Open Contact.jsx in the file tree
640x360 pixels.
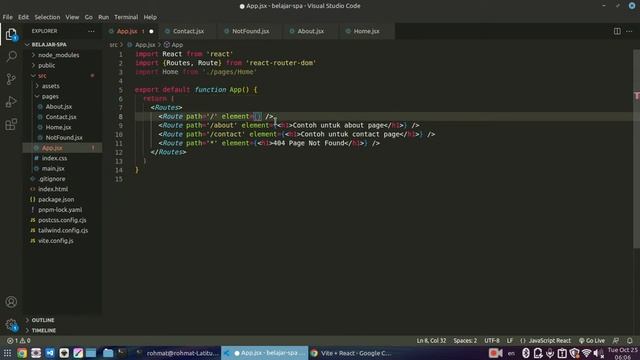61,117
